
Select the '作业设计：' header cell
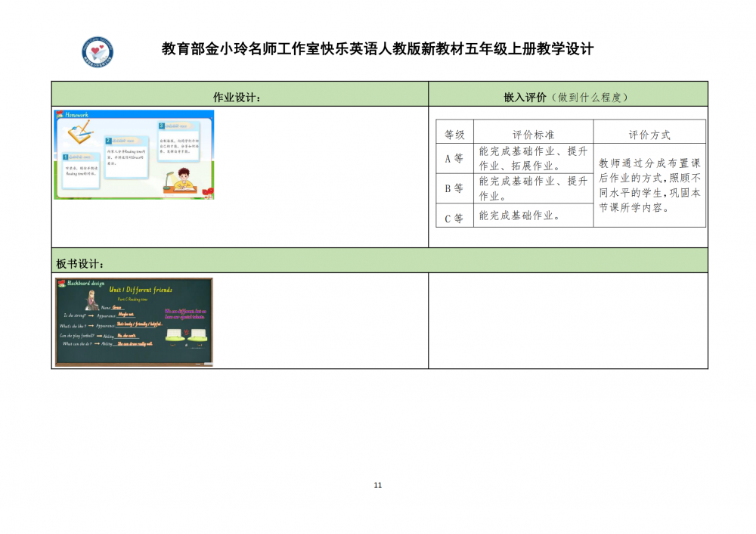pyautogui.click(x=240, y=94)
